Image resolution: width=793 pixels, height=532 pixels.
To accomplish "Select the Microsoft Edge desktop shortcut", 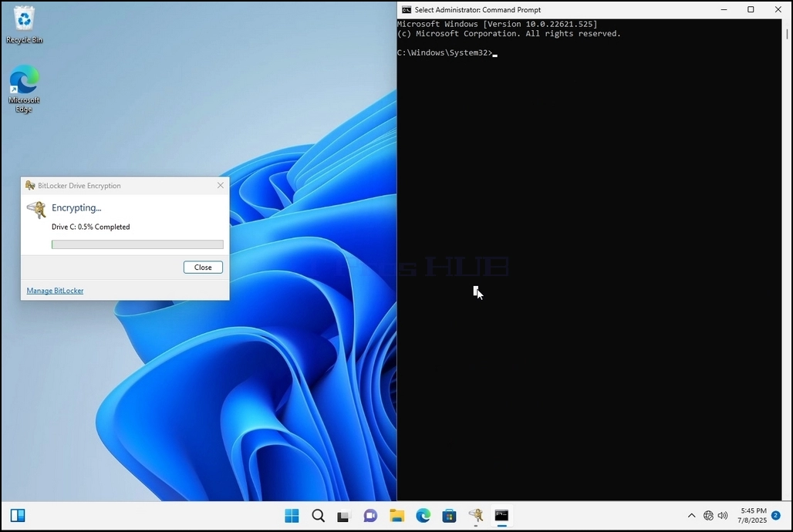I will [x=24, y=89].
